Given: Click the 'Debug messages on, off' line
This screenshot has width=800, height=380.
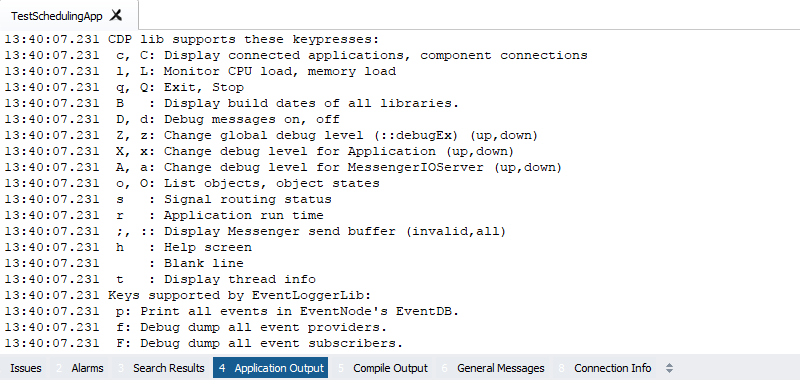Looking at the screenshot, I should pos(172,119).
